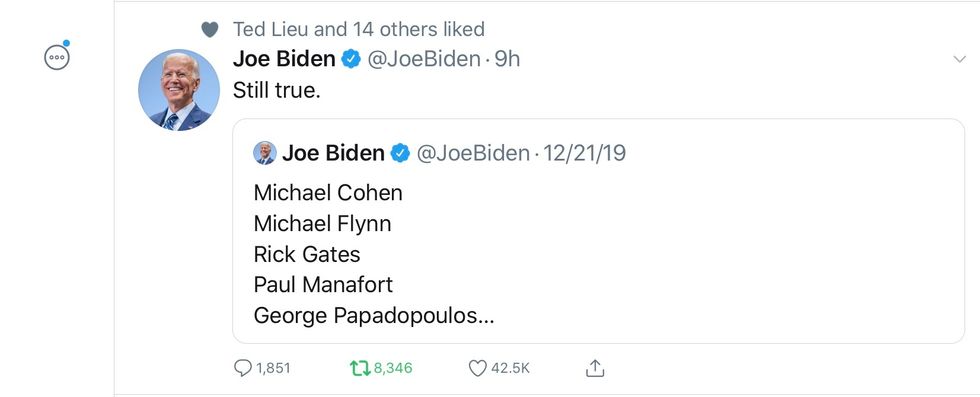This screenshot has width=980, height=397.
Task: Click the 'Still true.' tweet text
Action: tap(277, 91)
